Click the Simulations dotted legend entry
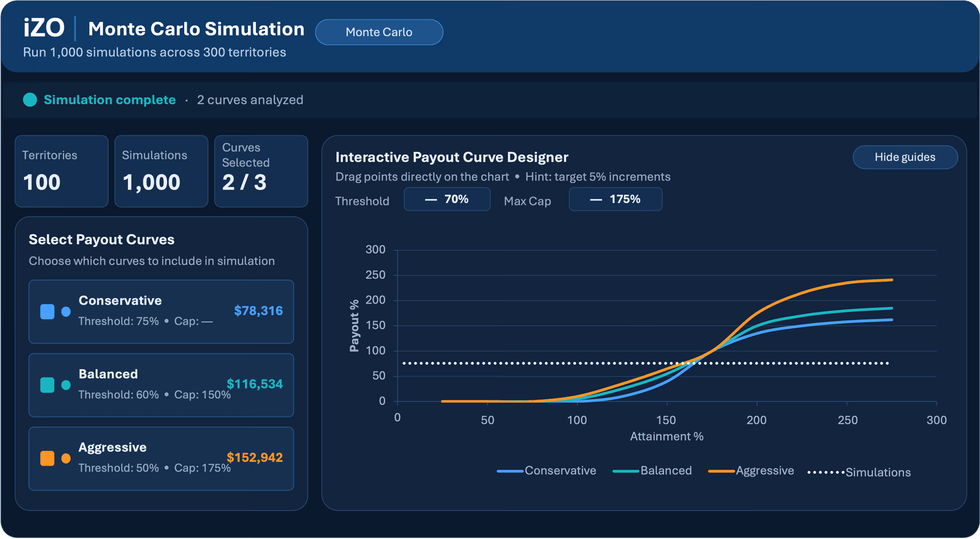This screenshot has height=539, width=980. 859,472
